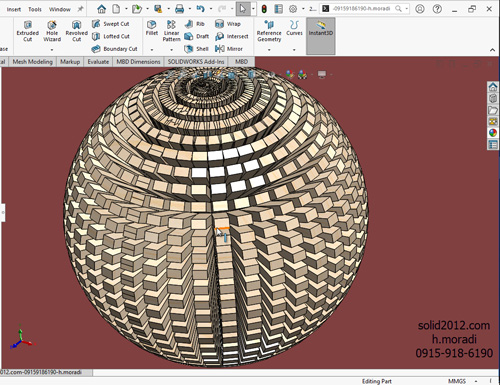Switch to Markup tab
The height and width of the screenshot is (385, 500).
[70, 62]
